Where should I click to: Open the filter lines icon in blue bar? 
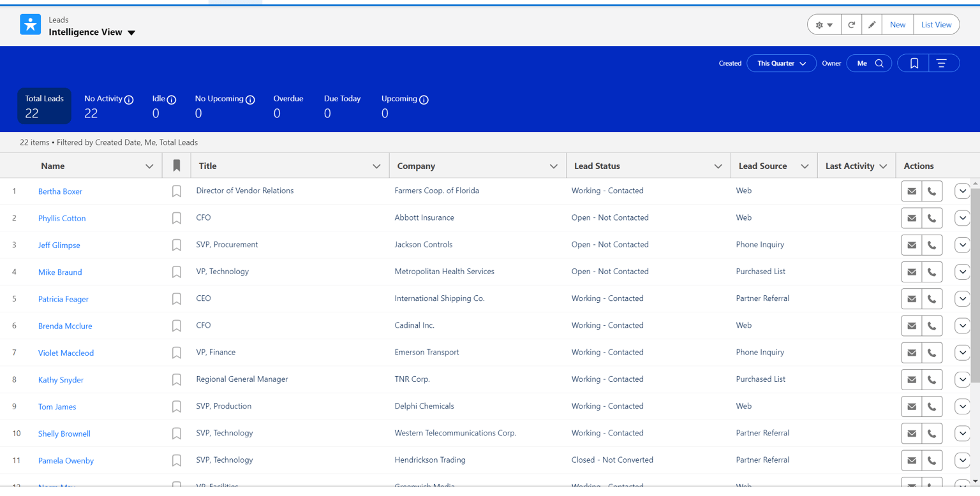coord(942,63)
